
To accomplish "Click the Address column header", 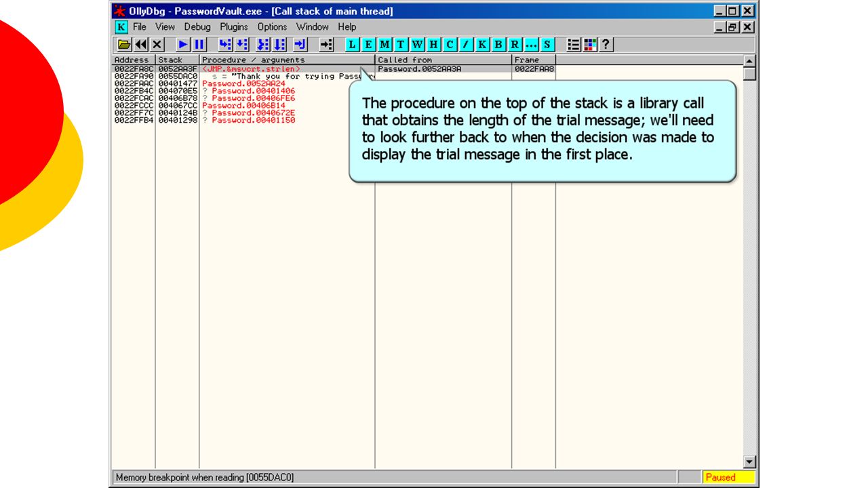I will (x=134, y=60).
